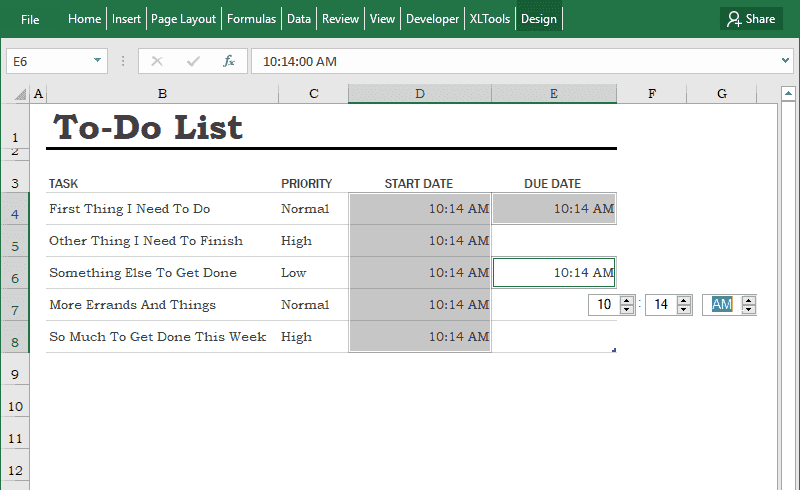
Task: Select column E header
Action: pos(554,94)
